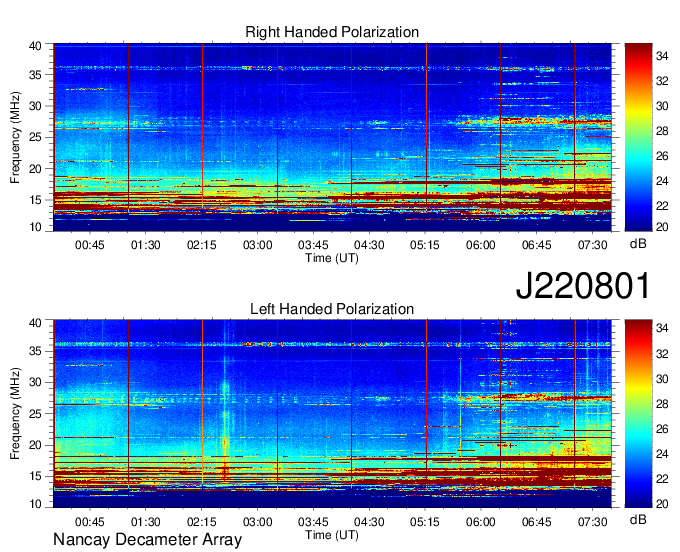Click the 30 dB label on top color bar
680x552 pixels.
662,106
